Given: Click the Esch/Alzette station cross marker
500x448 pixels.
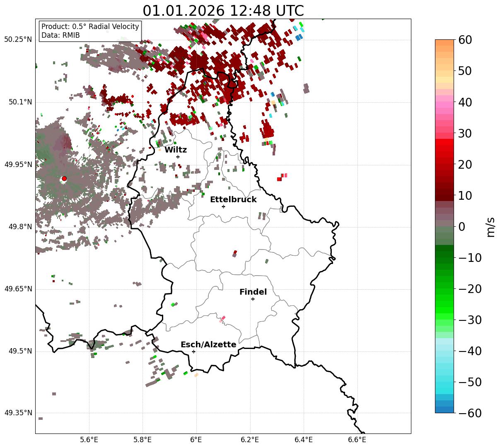Looking at the screenshot, I should [x=193, y=351].
